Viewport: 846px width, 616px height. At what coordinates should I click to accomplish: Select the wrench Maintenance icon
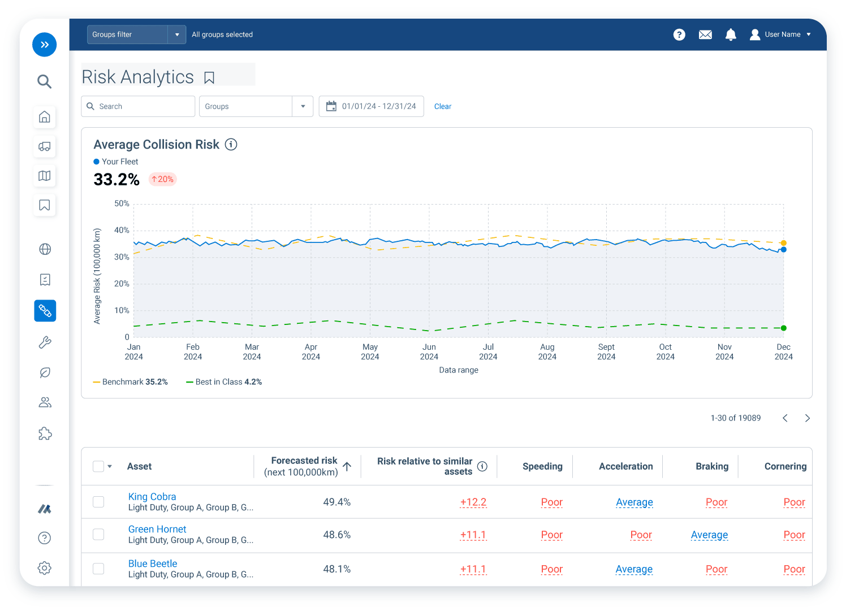click(44, 342)
